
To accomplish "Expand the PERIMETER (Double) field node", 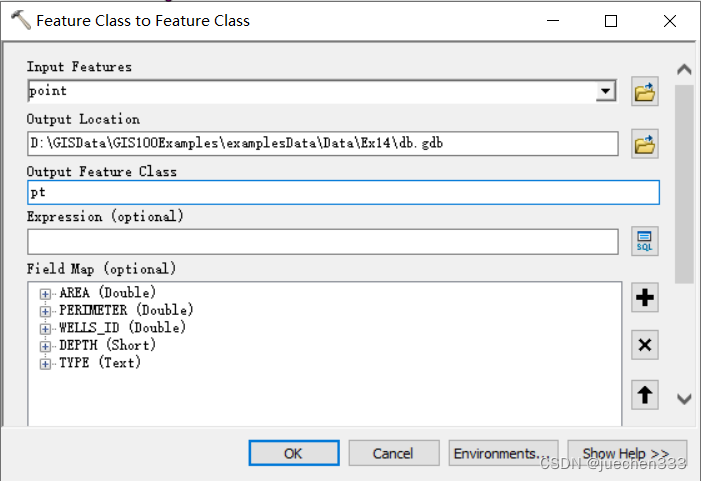I will (x=45, y=311).
